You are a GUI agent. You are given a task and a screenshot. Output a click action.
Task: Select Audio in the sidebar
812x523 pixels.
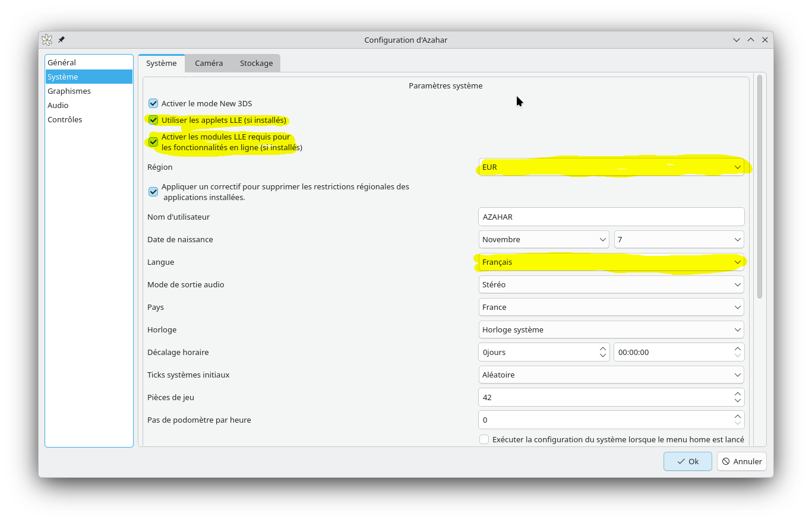[89, 105]
